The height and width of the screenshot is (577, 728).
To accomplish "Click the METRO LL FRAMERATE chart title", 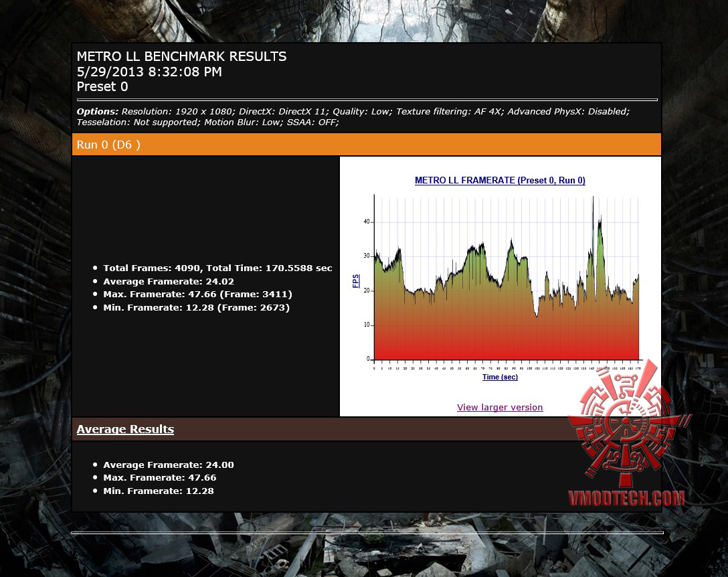I will [500, 180].
